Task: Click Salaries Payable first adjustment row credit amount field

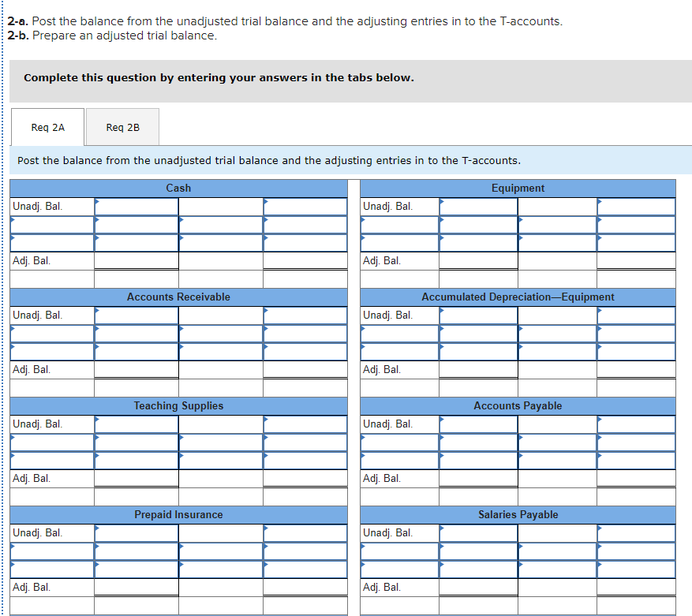Action: point(636,551)
